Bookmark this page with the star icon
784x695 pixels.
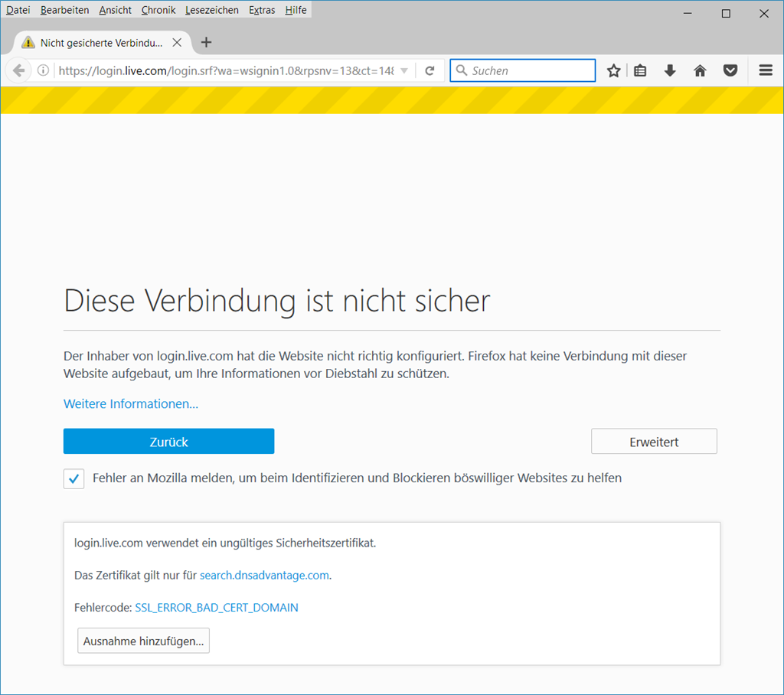click(x=613, y=70)
